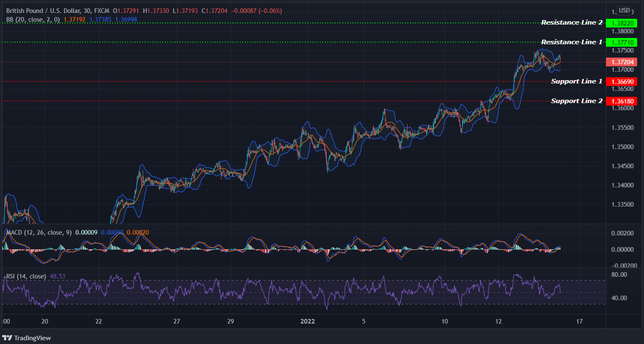Click the 2022 marker on the time axis
Image resolution: width=644 pixels, height=344 pixels.
pyautogui.click(x=308, y=321)
